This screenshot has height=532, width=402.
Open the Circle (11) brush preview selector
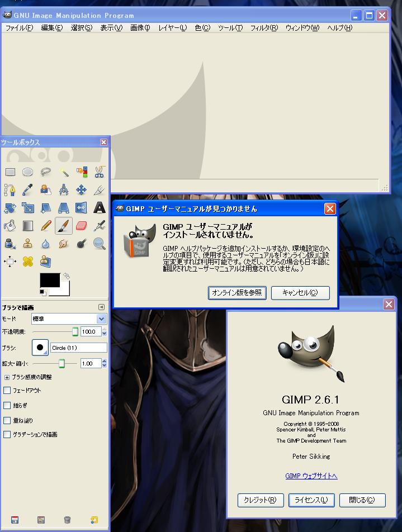pyautogui.click(x=40, y=348)
